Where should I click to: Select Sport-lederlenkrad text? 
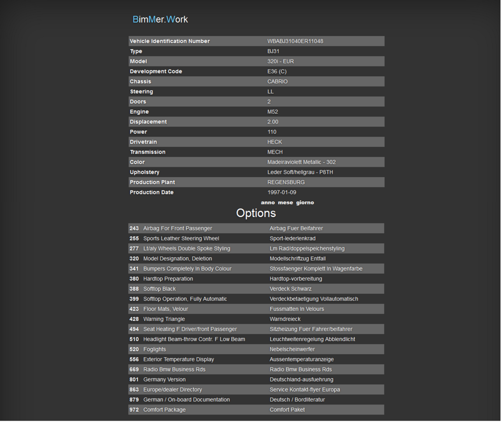(292, 239)
